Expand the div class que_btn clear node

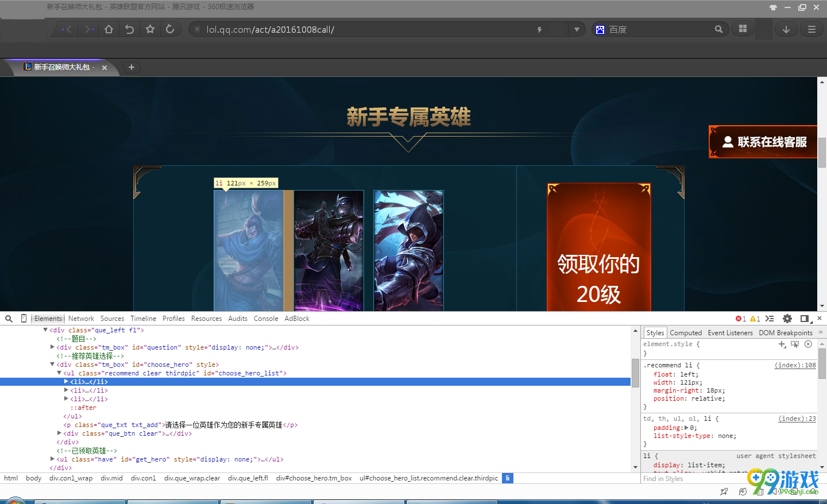(x=59, y=433)
